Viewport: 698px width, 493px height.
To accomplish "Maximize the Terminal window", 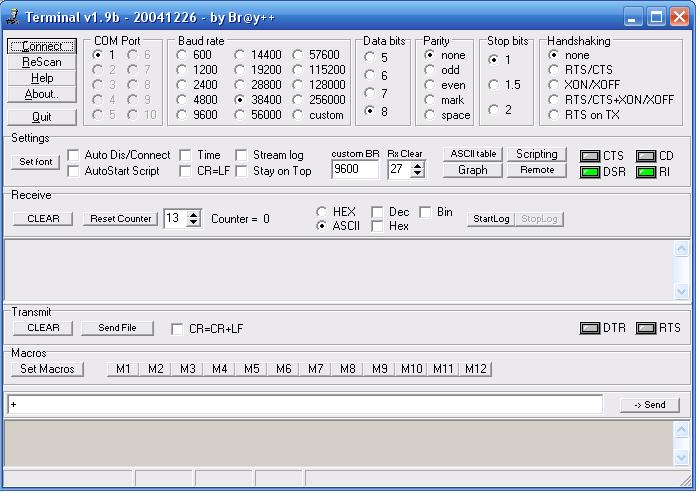I will click(x=656, y=17).
